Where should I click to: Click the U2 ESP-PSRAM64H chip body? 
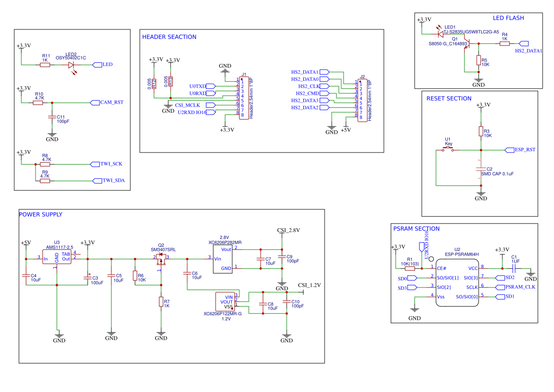point(457,283)
